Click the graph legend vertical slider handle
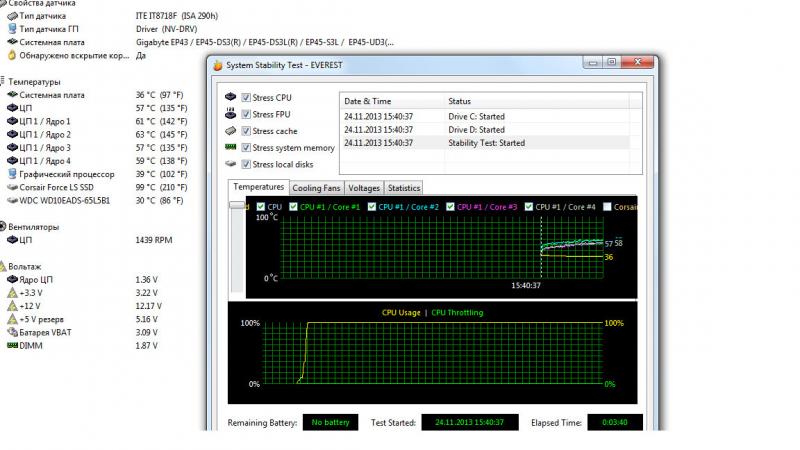 [x=237, y=205]
